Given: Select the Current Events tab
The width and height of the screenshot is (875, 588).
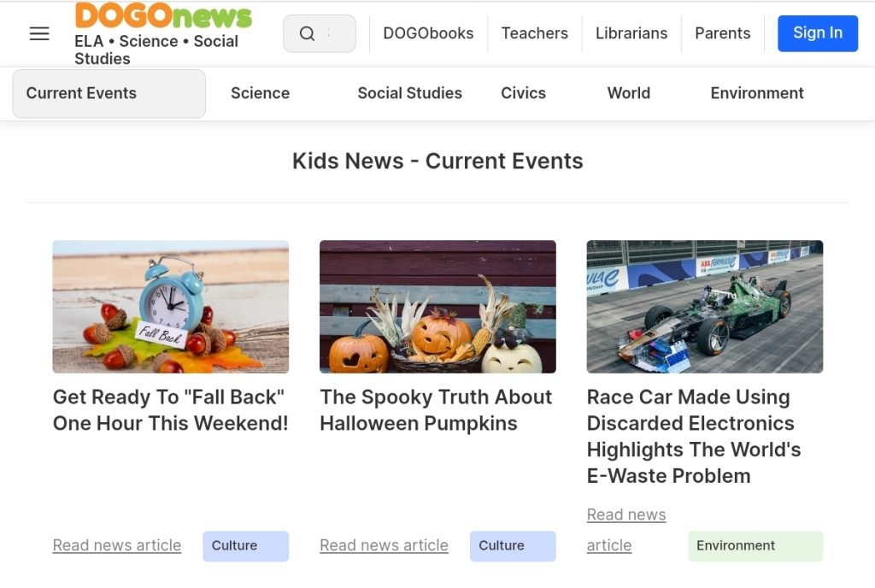Looking at the screenshot, I should 109,93.
